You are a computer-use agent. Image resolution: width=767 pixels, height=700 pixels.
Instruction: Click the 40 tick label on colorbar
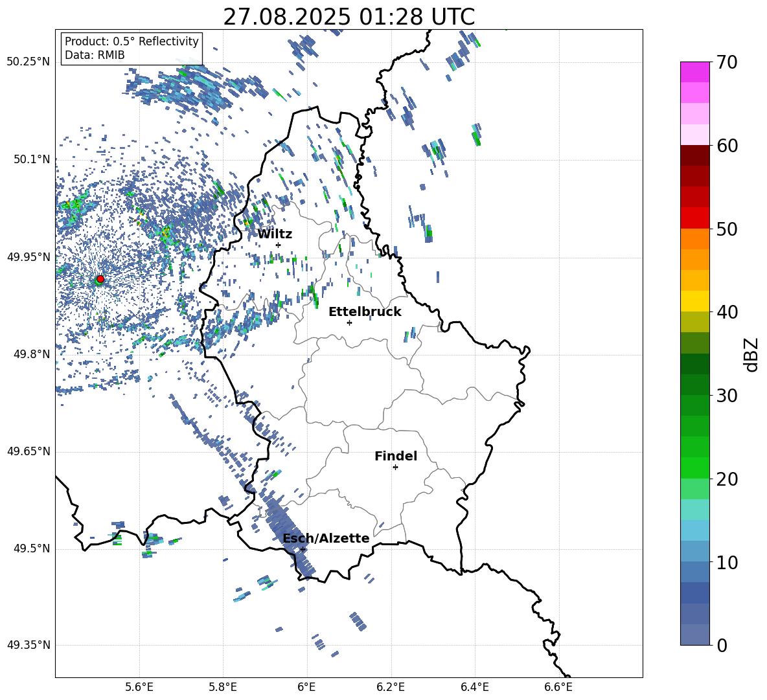tap(726, 312)
